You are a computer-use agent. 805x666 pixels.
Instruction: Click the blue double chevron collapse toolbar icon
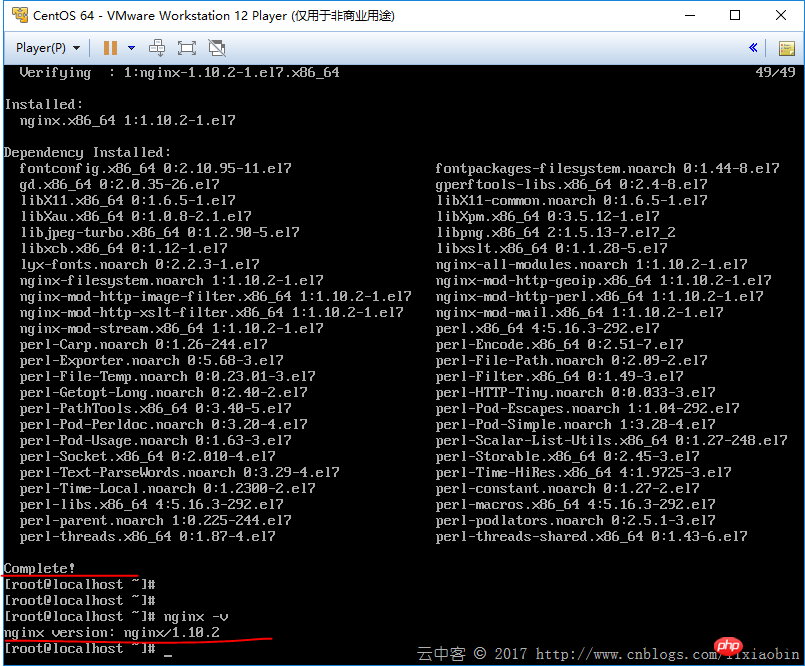(753, 48)
